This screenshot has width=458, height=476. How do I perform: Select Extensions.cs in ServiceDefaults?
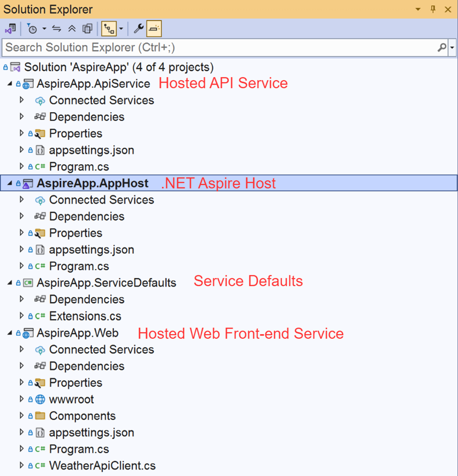(x=85, y=316)
